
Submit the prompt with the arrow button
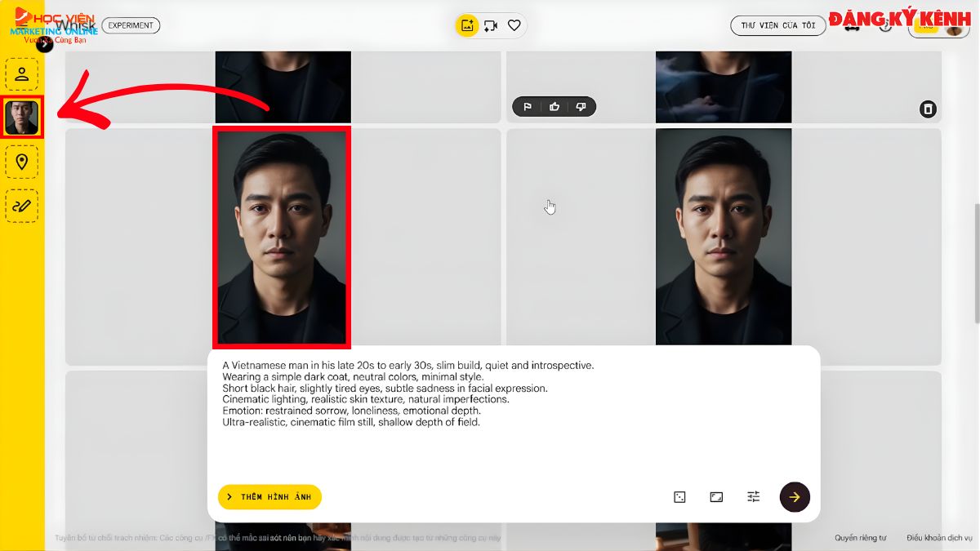[x=794, y=496]
